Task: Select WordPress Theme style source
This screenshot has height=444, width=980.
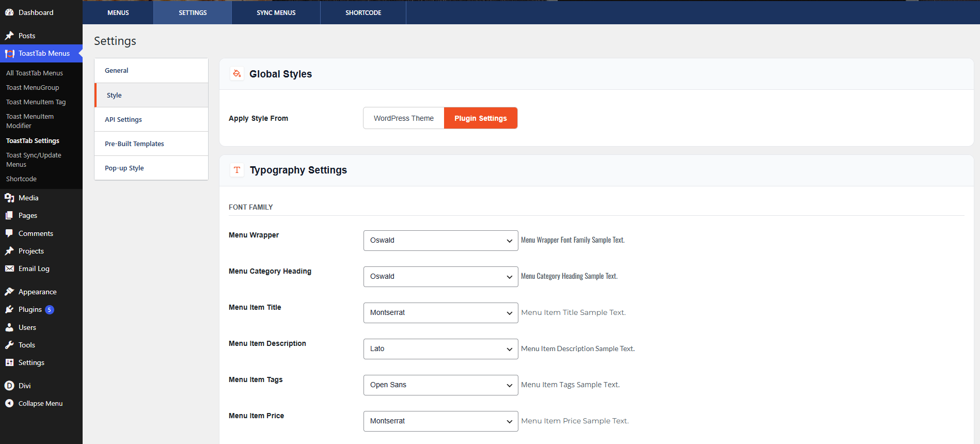Action: 404,118
